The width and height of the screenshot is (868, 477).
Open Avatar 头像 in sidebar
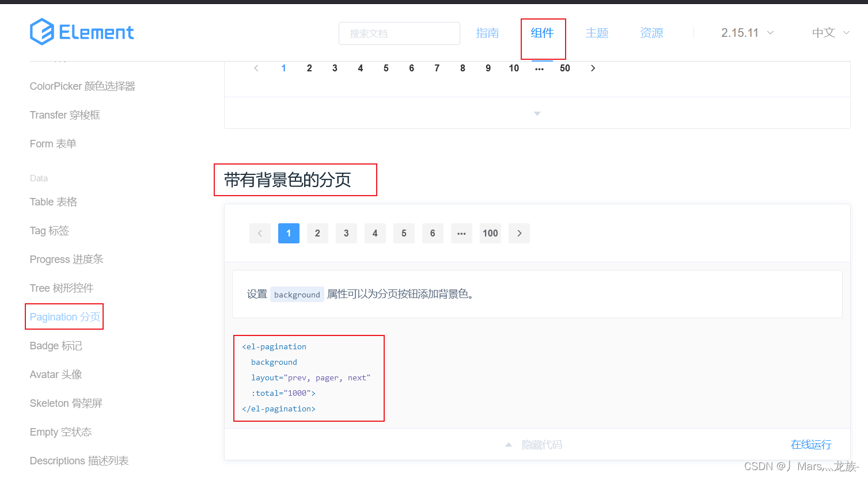(56, 375)
